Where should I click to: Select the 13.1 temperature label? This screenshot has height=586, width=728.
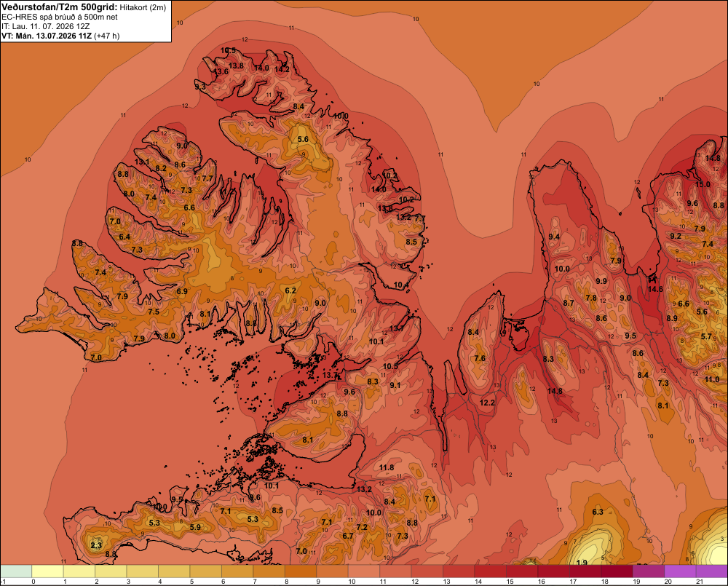point(142,162)
